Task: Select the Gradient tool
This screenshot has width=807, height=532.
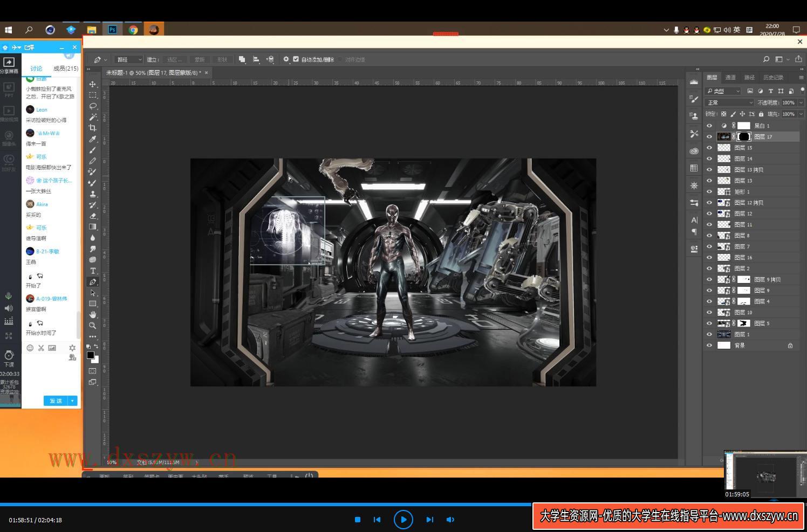Action: (93, 227)
